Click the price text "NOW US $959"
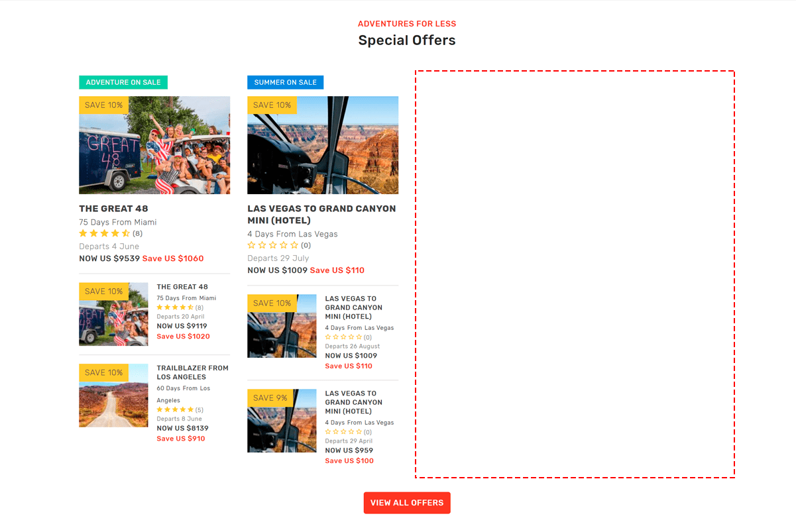 click(349, 451)
